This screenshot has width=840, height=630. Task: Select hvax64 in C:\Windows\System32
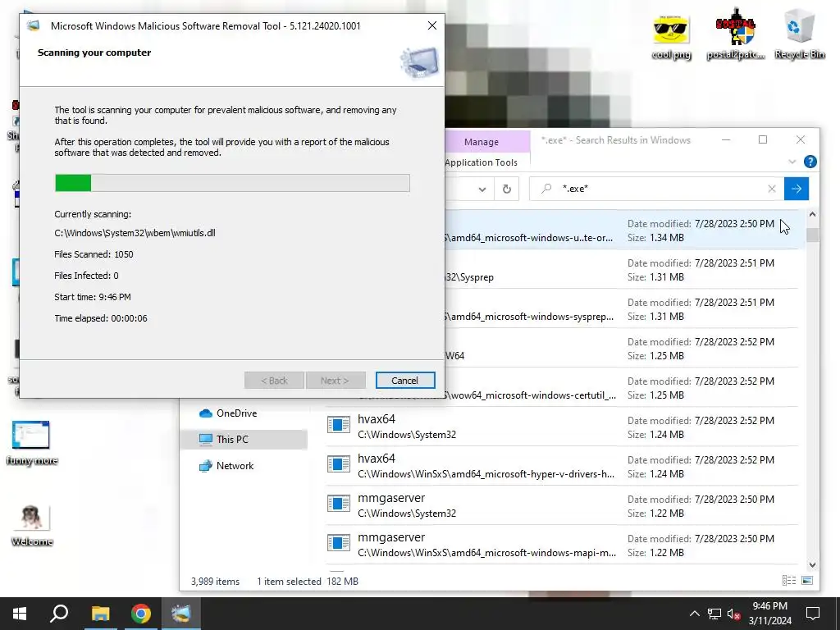[561, 427]
